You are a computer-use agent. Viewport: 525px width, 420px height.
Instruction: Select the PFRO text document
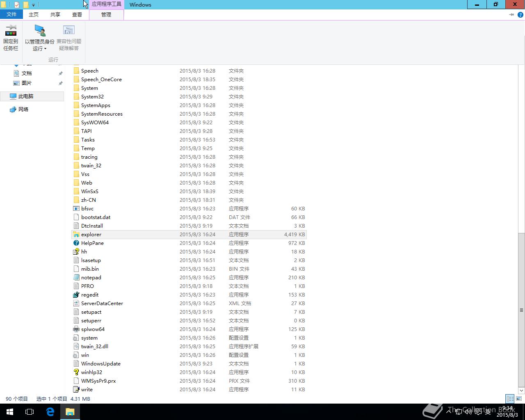tap(189, 286)
